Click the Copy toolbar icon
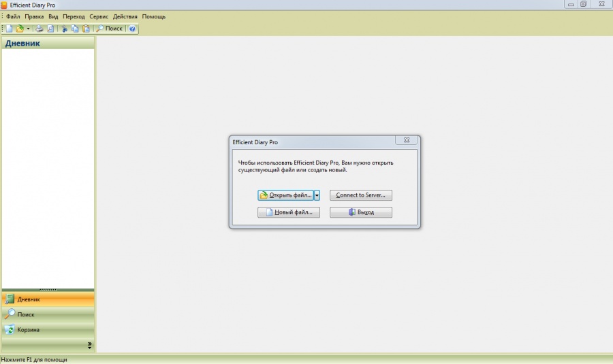This screenshot has height=364, width=613. pyautogui.click(x=75, y=29)
